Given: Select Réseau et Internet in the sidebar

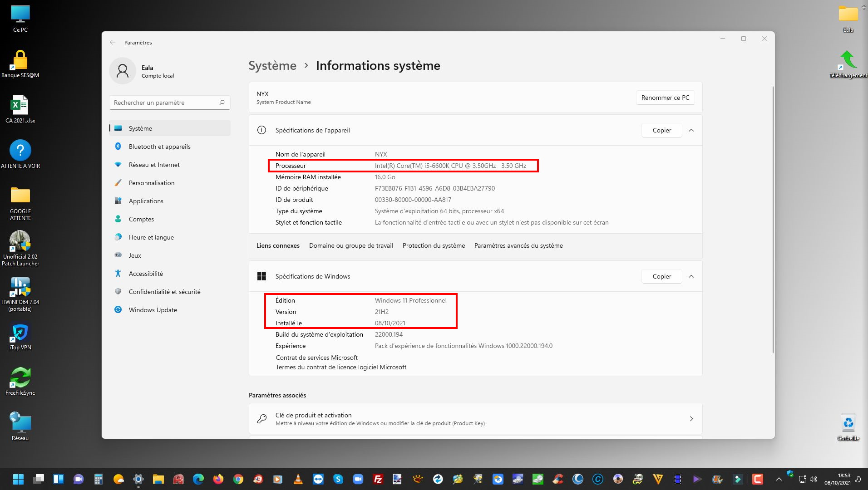Looking at the screenshot, I should (x=154, y=165).
